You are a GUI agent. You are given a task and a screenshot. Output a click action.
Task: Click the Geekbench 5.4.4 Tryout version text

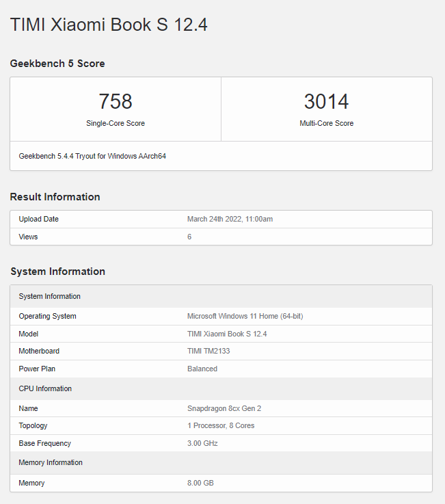pos(92,156)
